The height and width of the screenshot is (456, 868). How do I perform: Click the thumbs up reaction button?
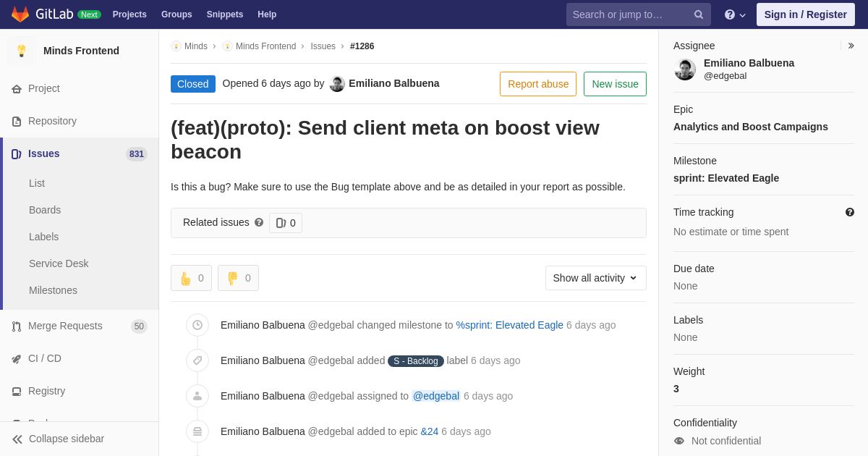coord(191,278)
